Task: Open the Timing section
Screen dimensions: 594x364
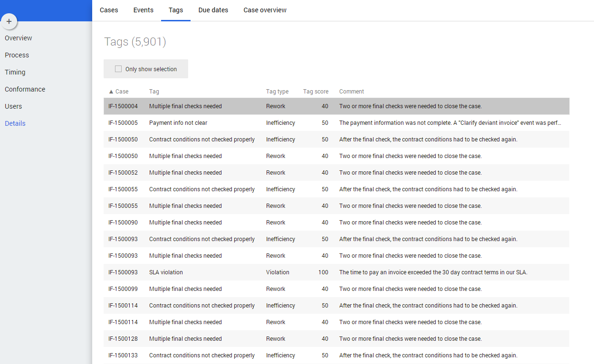Action: coord(15,72)
